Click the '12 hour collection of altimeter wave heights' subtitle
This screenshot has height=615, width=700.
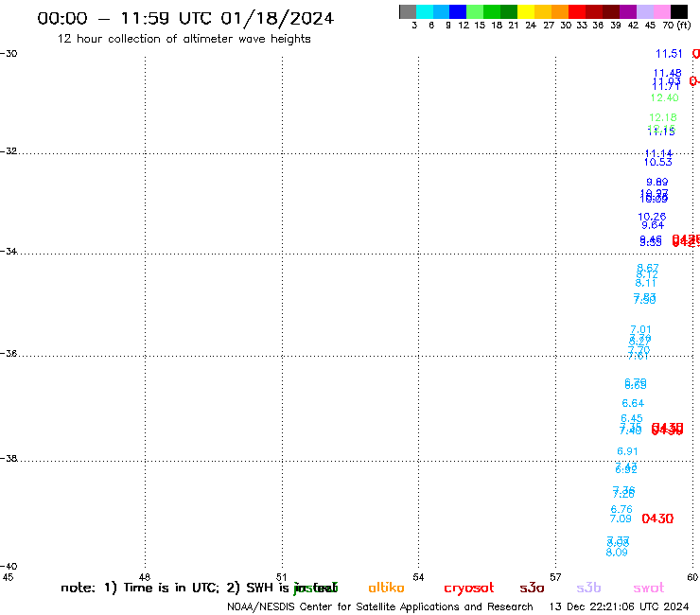point(184,39)
